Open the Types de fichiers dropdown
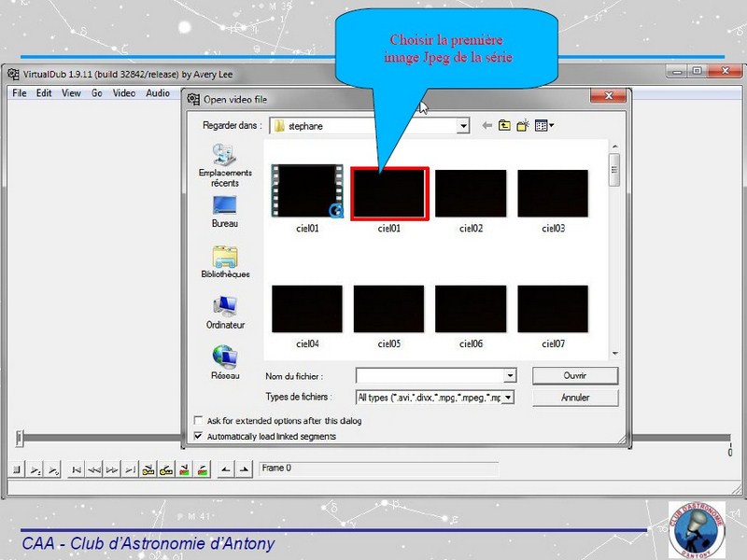The height and width of the screenshot is (560, 747). click(509, 398)
